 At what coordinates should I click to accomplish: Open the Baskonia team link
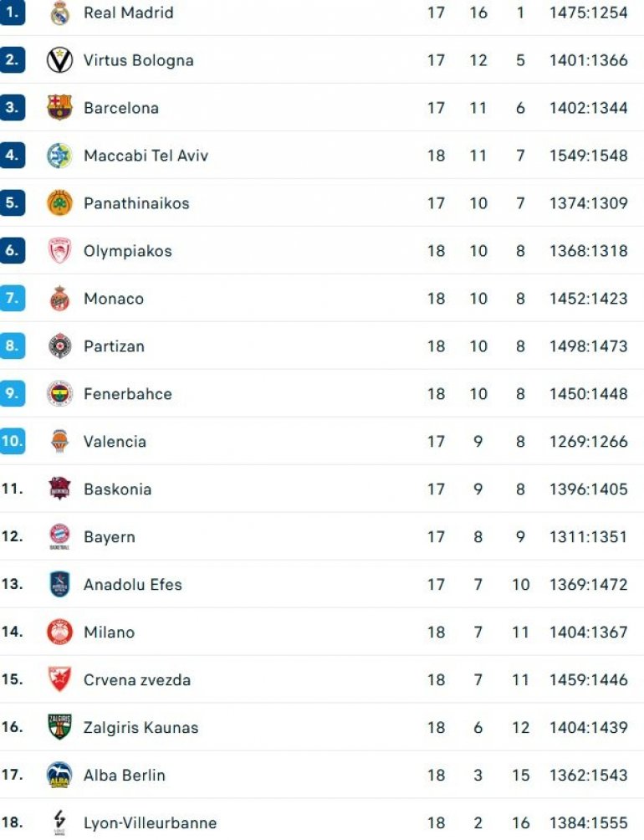pyautogui.click(x=117, y=489)
